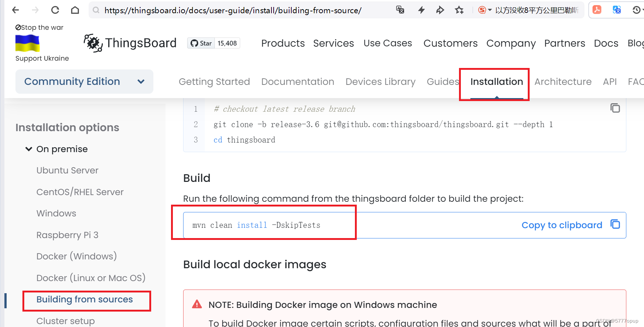
Task: Click Copy to clipboard for mvn command
Action: [x=570, y=225]
